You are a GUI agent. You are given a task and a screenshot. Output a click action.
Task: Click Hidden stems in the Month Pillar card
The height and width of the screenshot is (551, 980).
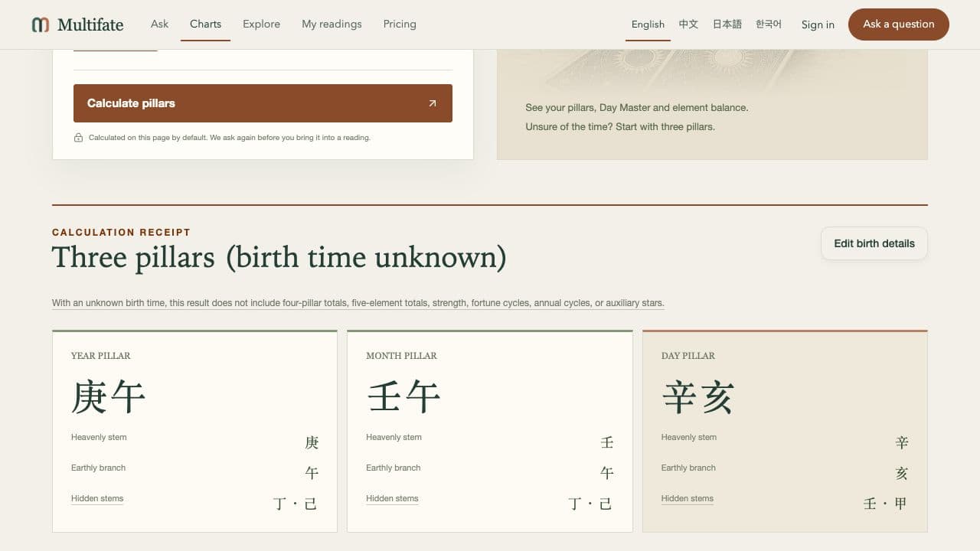tap(392, 498)
